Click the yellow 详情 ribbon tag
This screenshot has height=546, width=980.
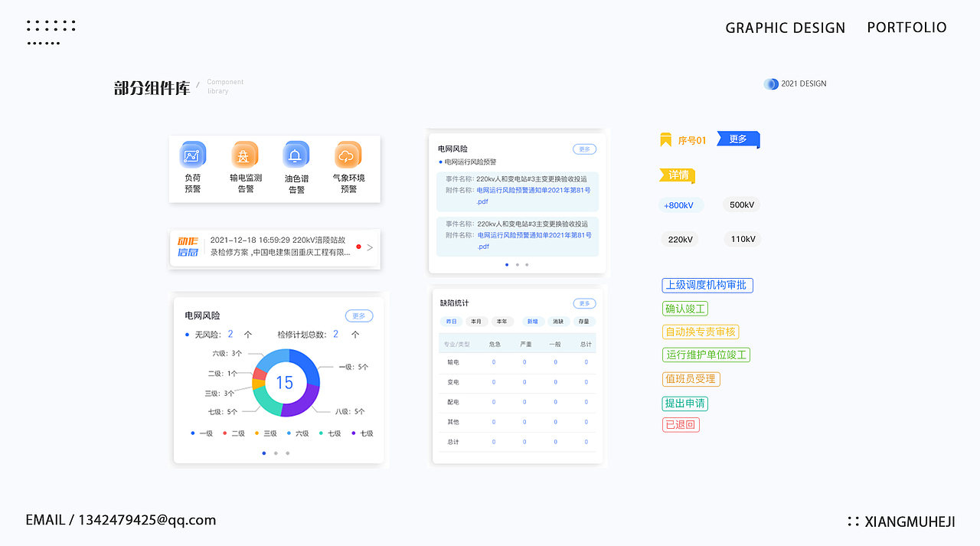(x=678, y=175)
